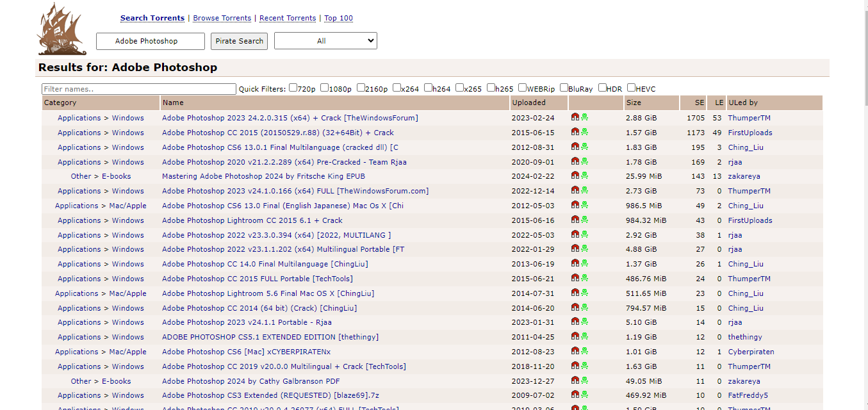Click the Adobe Photoshop search box
The height and width of the screenshot is (410, 868).
pyautogui.click(x=151, y=41)
